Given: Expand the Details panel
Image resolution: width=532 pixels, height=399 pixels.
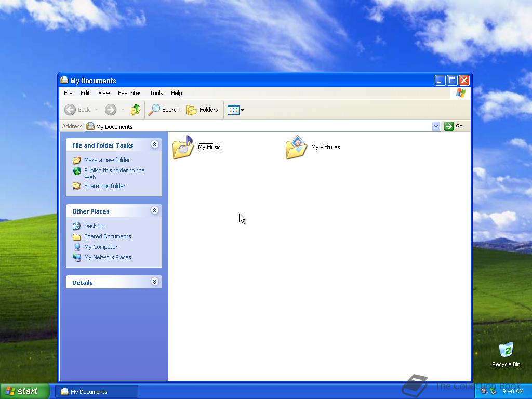Looking at the screenshot, I should point(154,281).
